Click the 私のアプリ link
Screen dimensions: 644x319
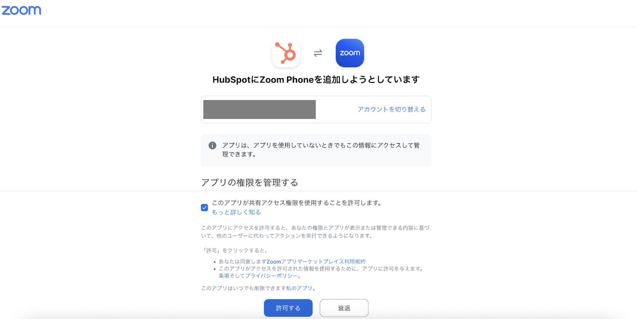click(x=299, y=288)
